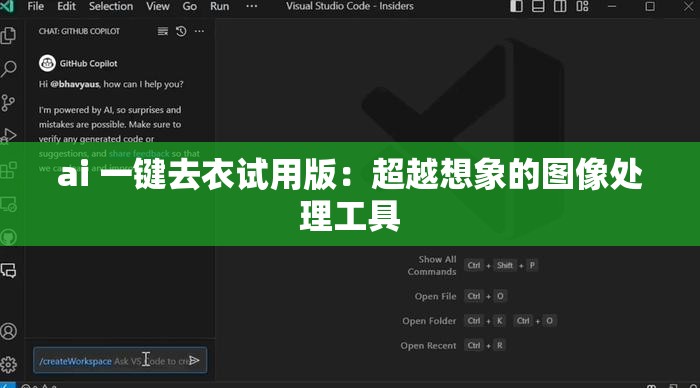Open the Go menu
This screenshot has height=388, width=700.
point(190,6)
